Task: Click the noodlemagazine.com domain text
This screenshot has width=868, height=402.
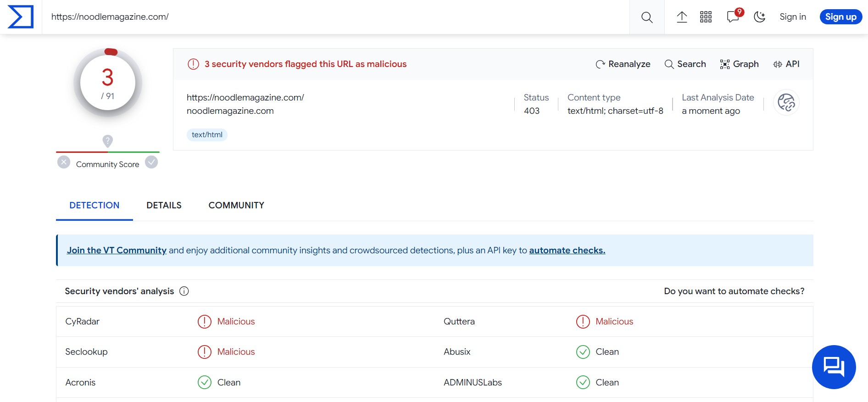Action: (230, 111)
